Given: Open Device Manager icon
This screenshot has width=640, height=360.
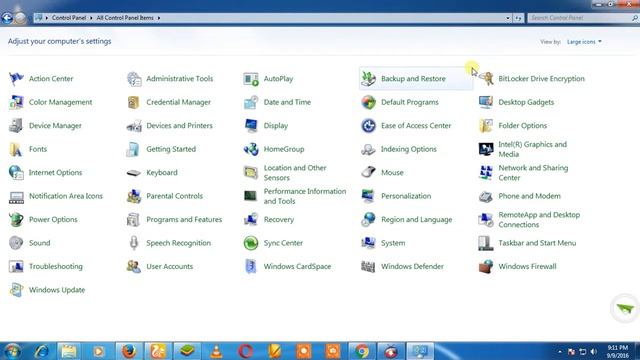Looking at the screenshot, I should (x=16, y=125).
